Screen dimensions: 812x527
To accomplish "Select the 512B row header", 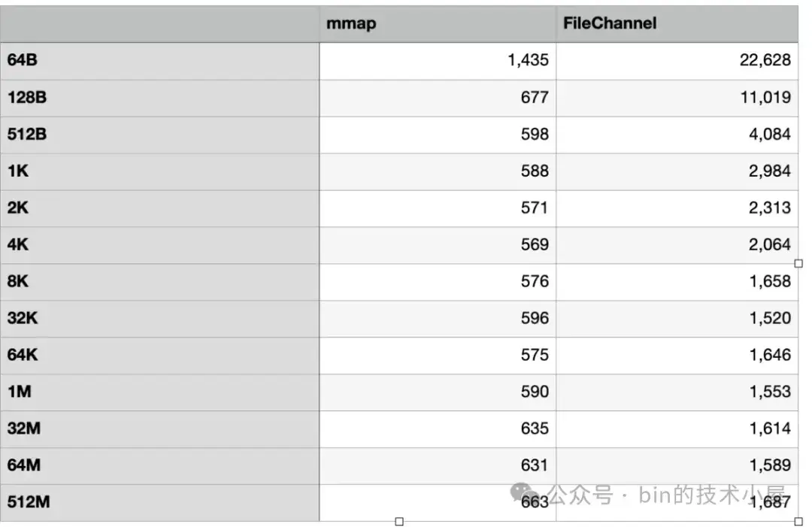I will 28,135.
